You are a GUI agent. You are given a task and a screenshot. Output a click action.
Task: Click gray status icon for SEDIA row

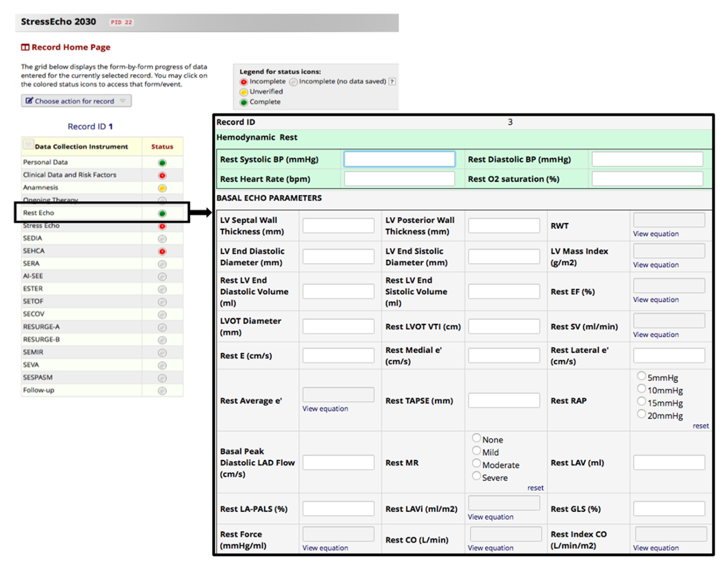pos(162,239)
